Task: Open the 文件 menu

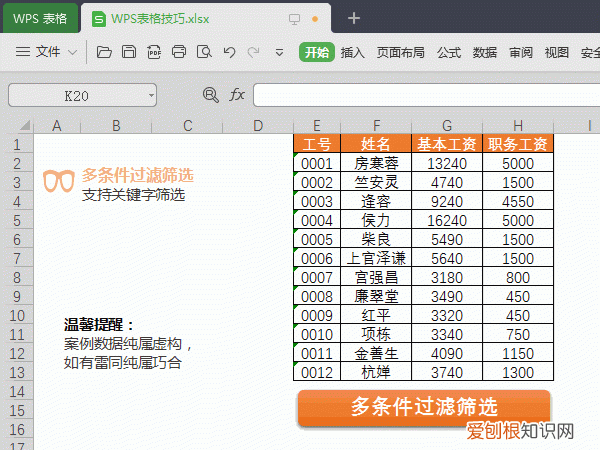Action: [48, 52]
